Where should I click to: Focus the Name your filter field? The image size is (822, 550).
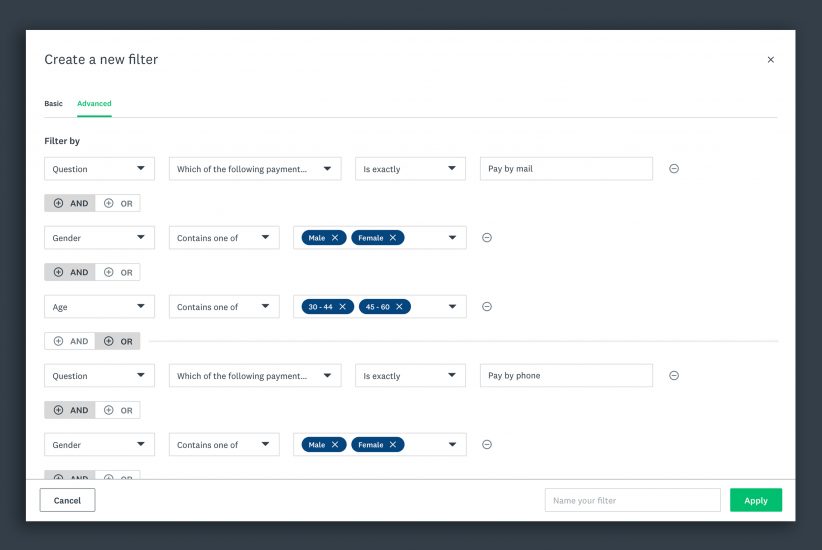[x=632, y=500]
